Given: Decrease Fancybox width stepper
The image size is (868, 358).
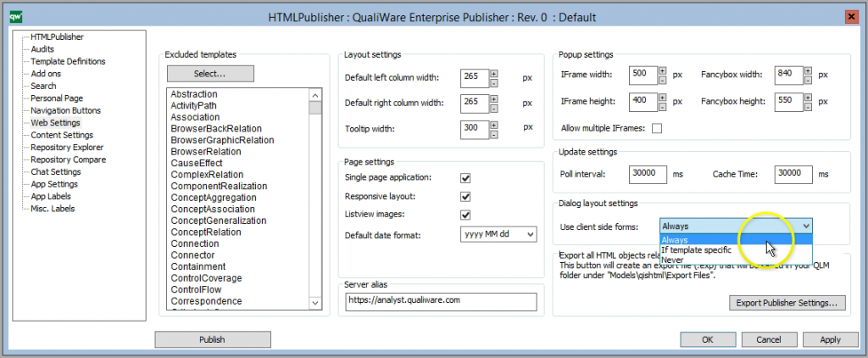Looking at the screenshot, I should click(808, 79).
